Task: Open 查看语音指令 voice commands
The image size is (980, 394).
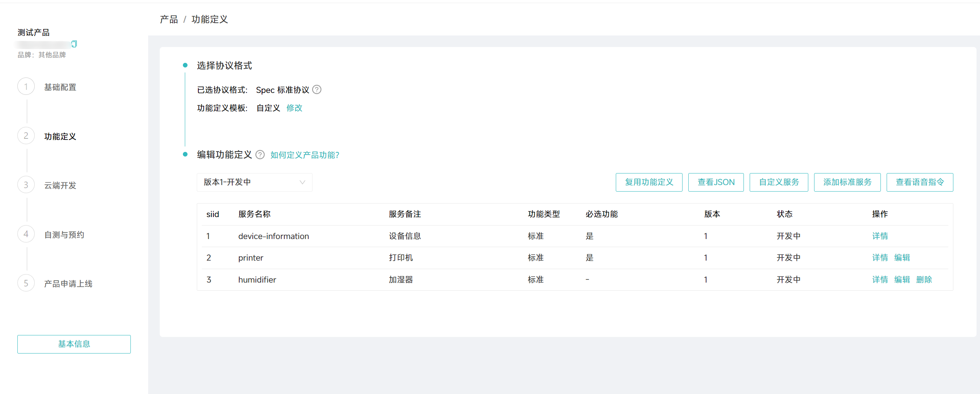Action: 920,182
